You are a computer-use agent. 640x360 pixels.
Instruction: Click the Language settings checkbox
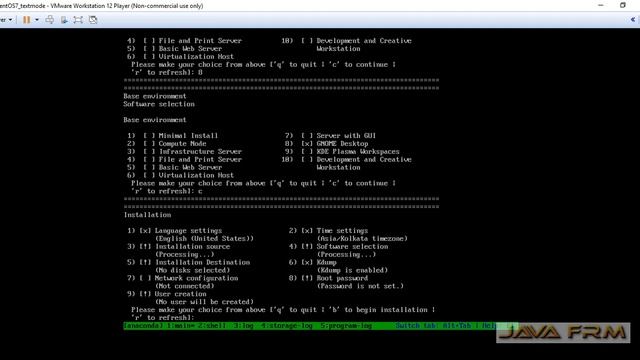(x=145, y=231)
